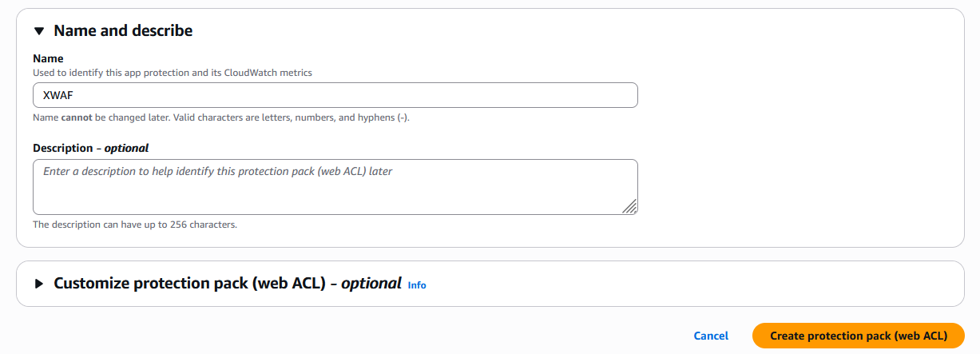Focus the Name field containing XWAF
Image resolution: width=980 pixels, height=354 pixels.
(335, 95)
